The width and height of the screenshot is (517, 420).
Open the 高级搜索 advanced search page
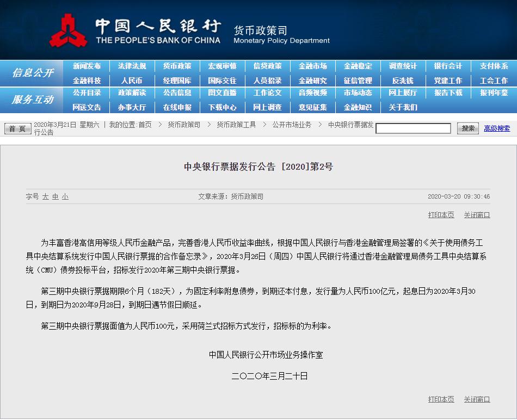[498, 128]
